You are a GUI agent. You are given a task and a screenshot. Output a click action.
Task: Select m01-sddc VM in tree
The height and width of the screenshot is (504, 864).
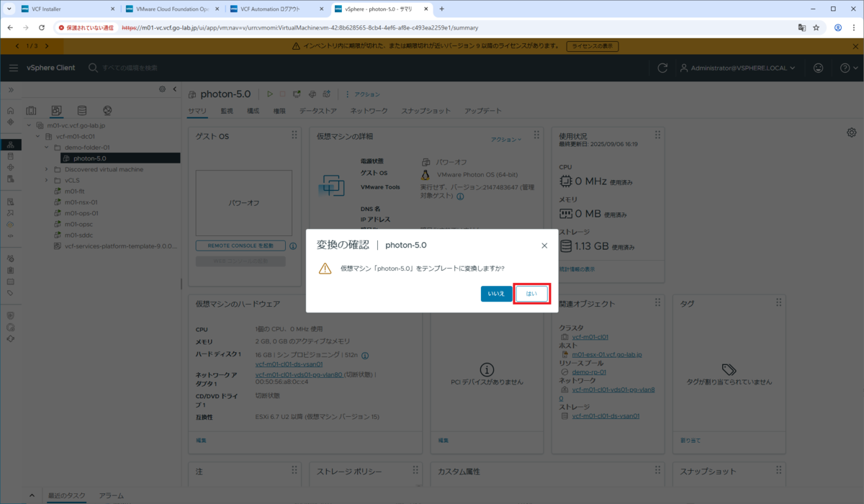tap(80, 235)
